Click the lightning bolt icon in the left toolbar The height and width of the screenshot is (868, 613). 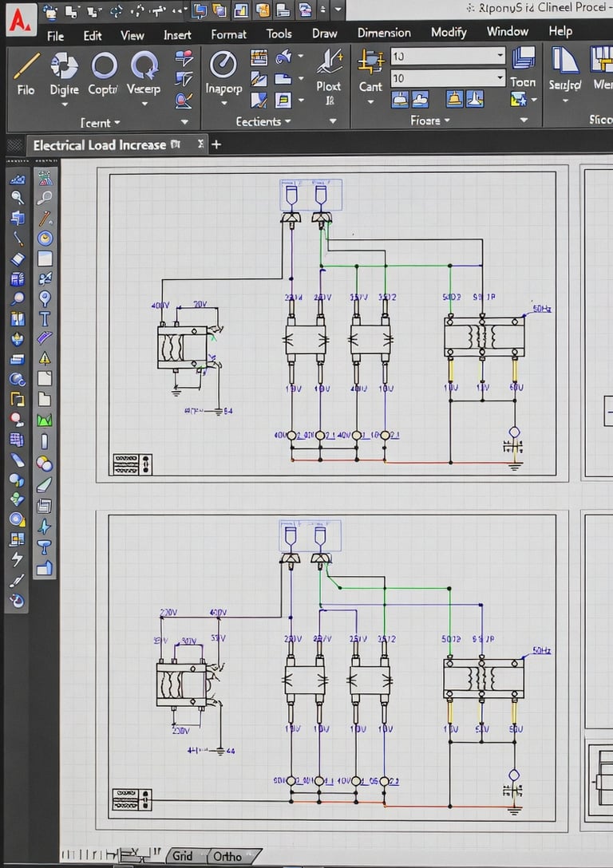(18, 559)
